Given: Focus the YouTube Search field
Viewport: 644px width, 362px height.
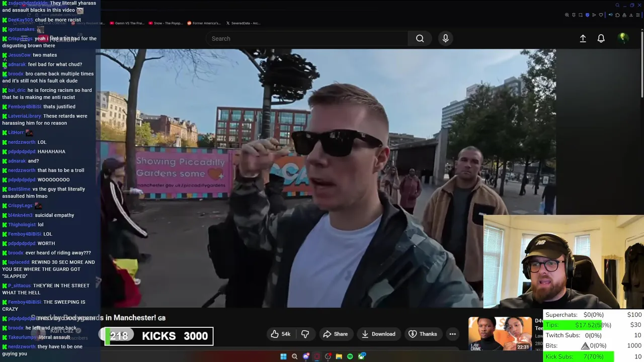Looking at the screenshot, I should pyautogui.click(x=307, y=38).
